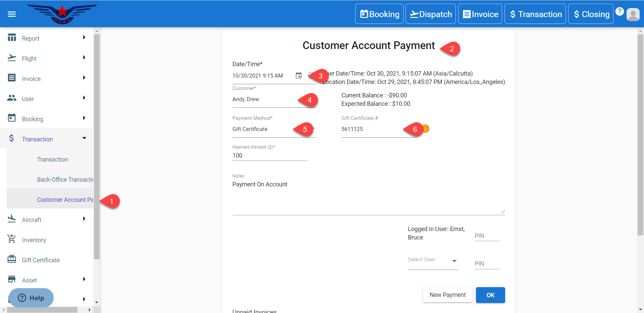Open the help question mark icon in header
The image size is (644, 313).
coord(620,11)
